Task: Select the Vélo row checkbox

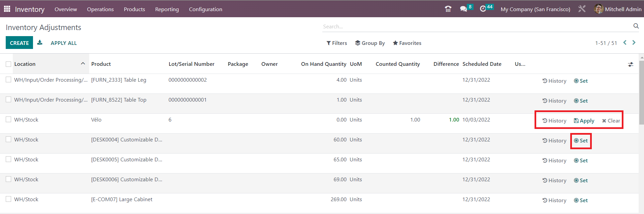Action: 8,119
